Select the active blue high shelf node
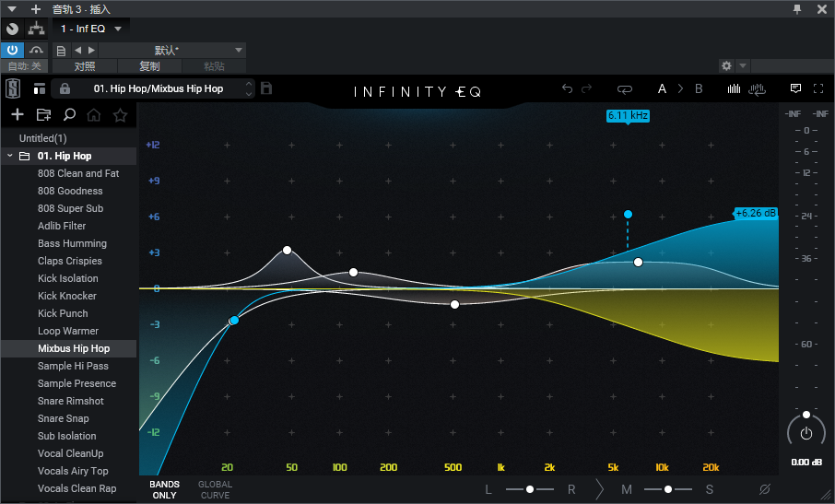835x504 pixels. coord(628,214)
